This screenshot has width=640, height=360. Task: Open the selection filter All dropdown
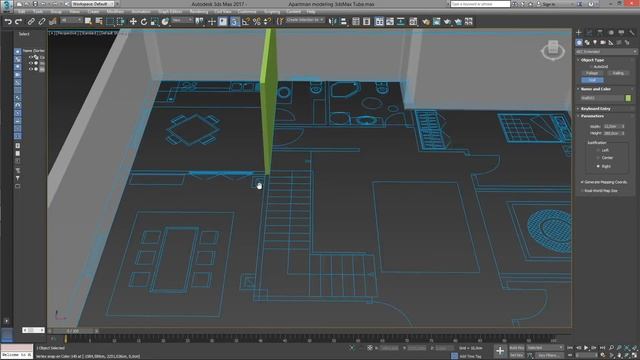[71, 20]
